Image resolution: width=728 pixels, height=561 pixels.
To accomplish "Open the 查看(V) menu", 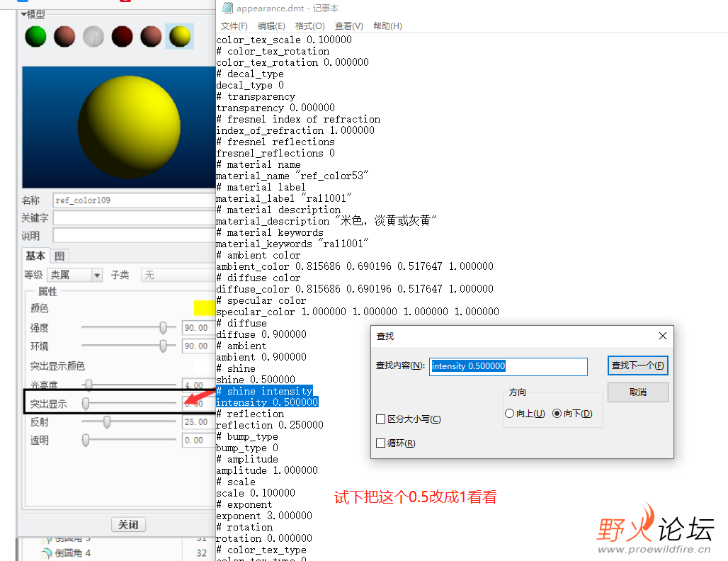I will [x=348, y=26].
